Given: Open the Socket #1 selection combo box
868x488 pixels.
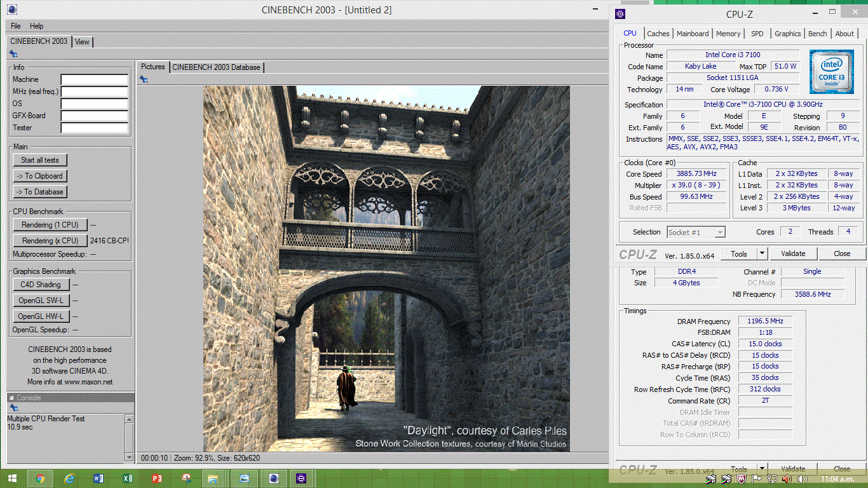Looking at the screenshot, I should pyautogui.click(x=696, y=233).
